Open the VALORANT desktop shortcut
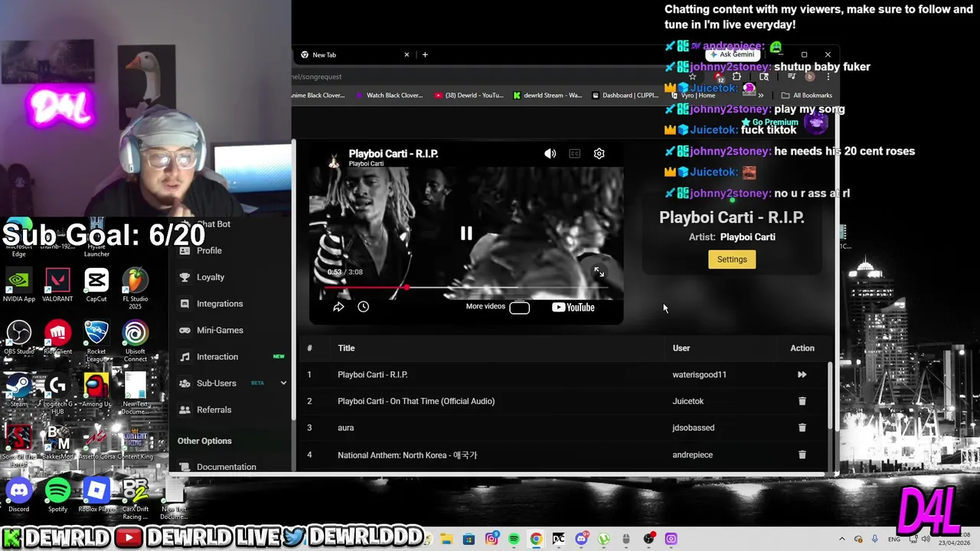980x551 pixels. [x=57, y=285]
